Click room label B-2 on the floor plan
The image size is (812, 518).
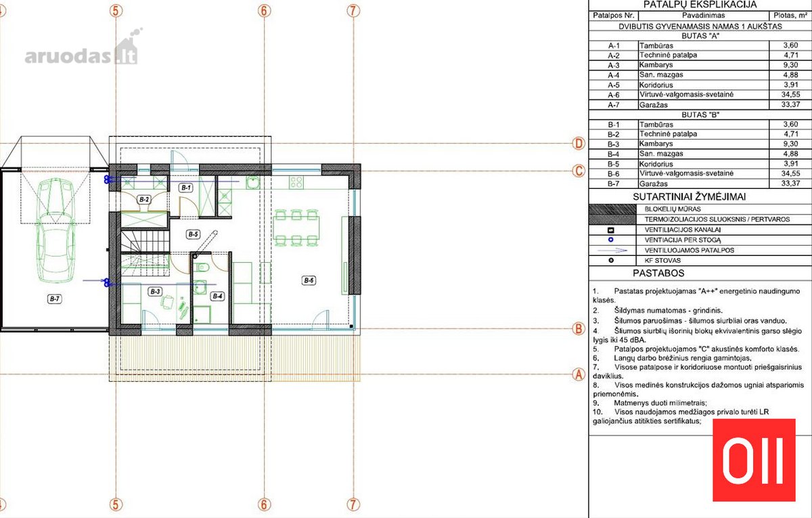pos(143,199)
